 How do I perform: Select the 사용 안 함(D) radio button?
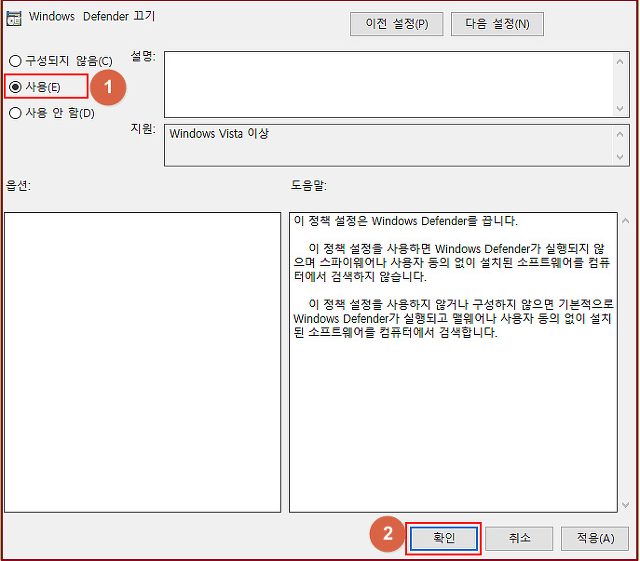point(52,113)
